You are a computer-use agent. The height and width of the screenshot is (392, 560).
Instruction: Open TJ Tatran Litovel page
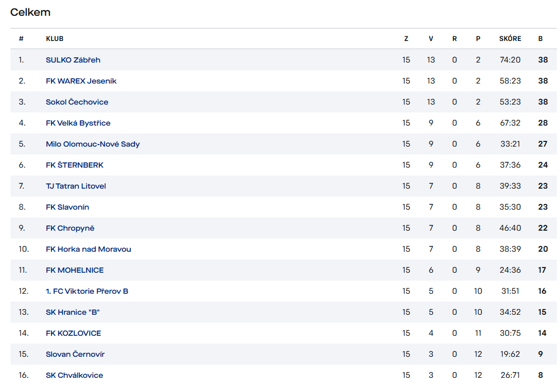(76, 186)
